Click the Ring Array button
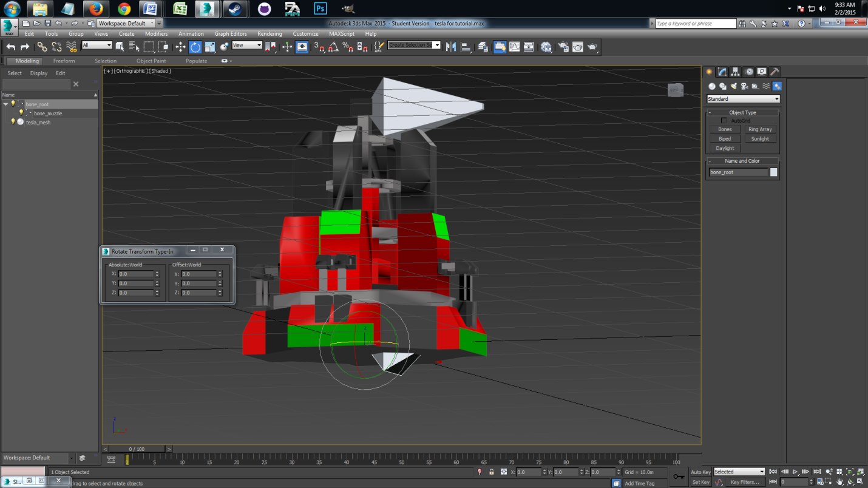The height and width of the screenshot is (488, 868). 760,129
